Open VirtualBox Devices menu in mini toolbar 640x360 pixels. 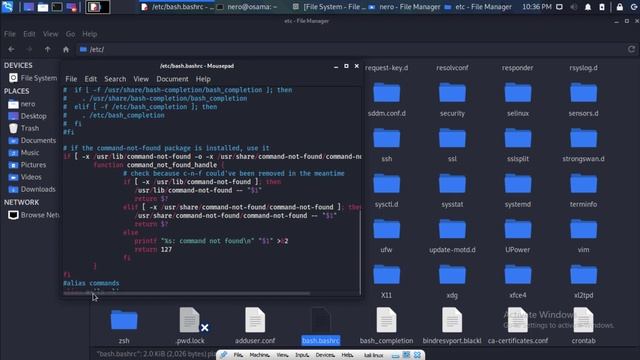(325, 355)
